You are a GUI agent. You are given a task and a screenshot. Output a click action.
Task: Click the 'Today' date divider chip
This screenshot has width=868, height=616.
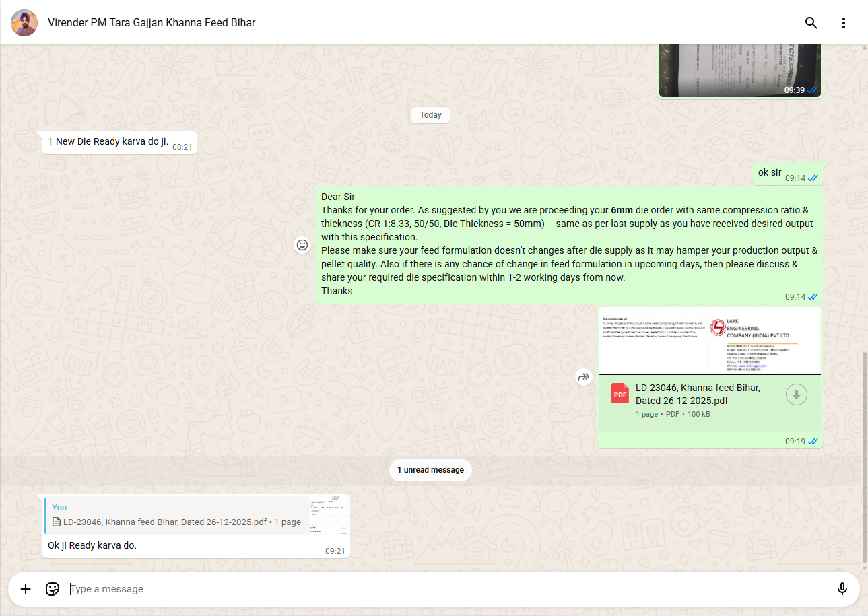click(430, 115)
